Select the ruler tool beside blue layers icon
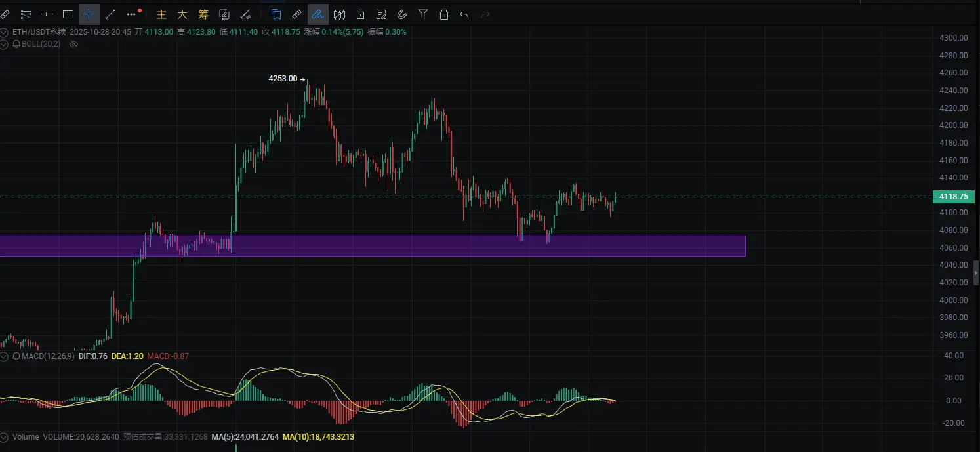 [297, 14]
